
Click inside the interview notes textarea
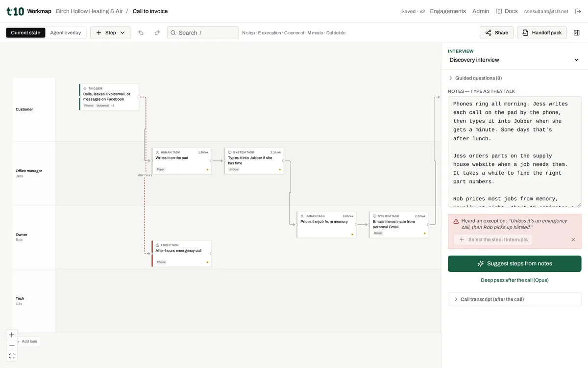(514, 152)
